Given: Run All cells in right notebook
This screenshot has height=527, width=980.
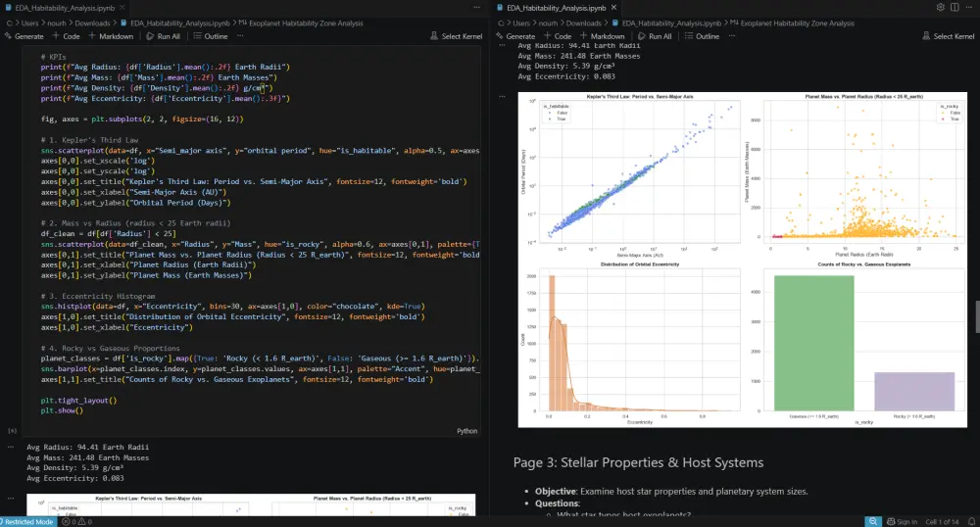Looking at the screenshot, I should pos(655,36).
